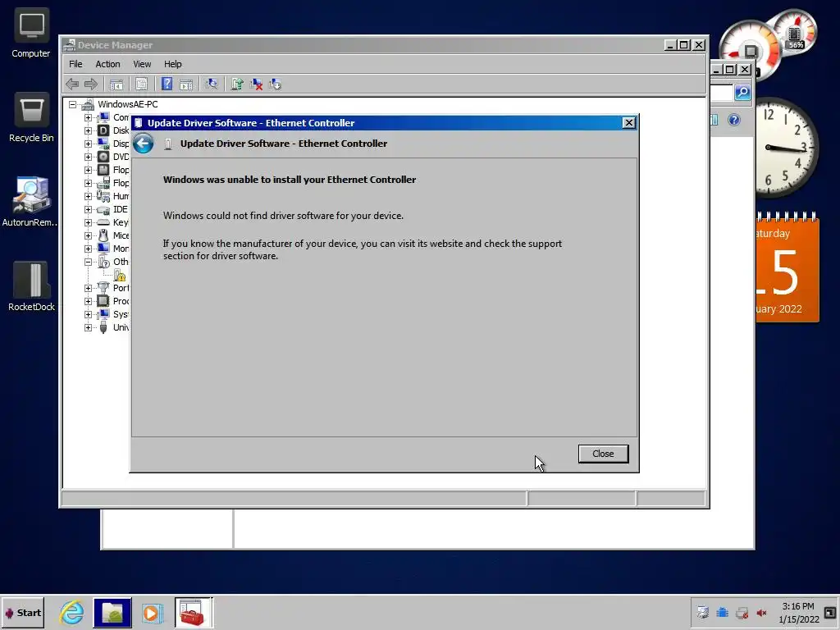Click the blue help icon in the background window
840x630 pixels.
tap(734, 120)
